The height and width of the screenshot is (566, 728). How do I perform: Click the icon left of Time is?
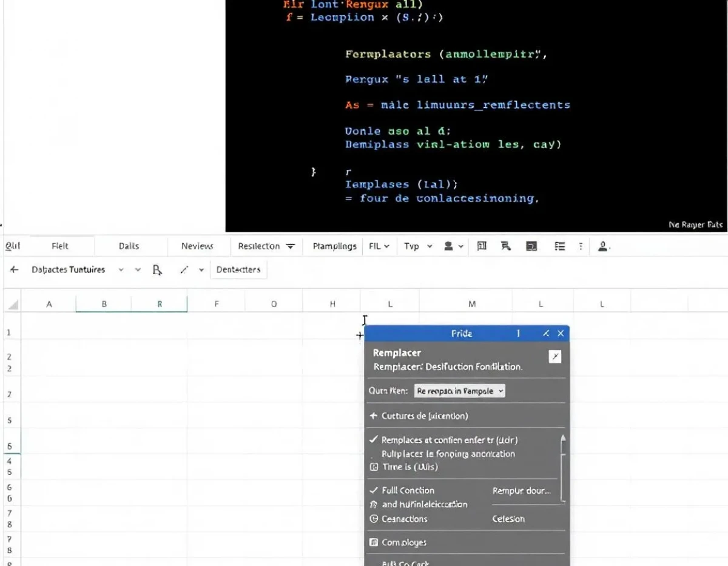[374, 467]
